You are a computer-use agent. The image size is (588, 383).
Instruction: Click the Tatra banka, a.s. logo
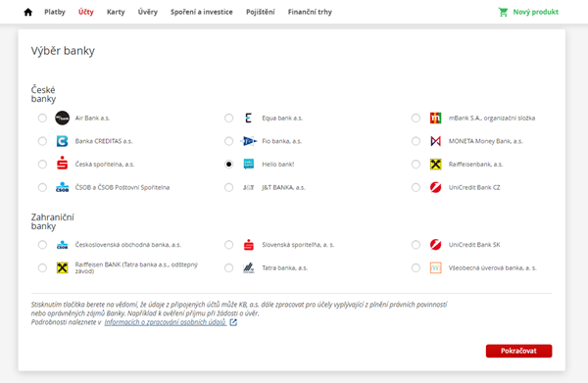coord(248,268)
